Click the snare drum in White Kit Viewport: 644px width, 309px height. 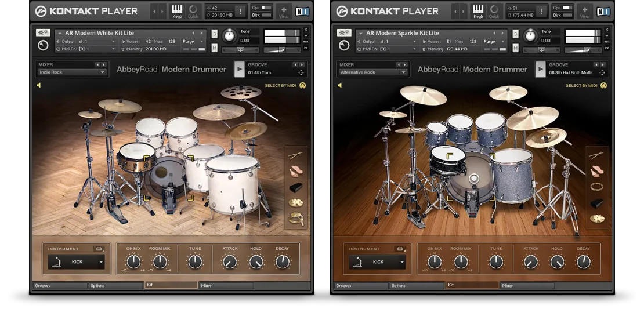[137, 157]
